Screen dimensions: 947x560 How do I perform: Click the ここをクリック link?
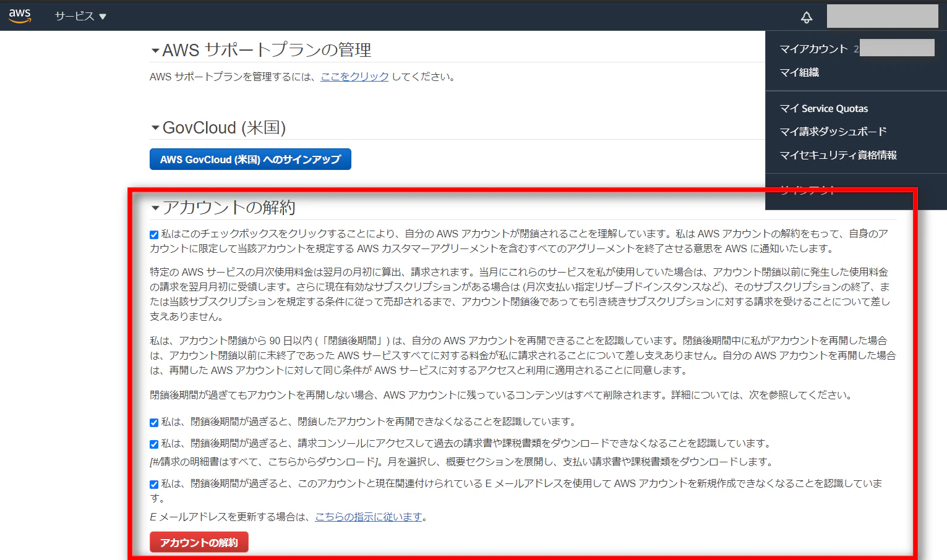[354, 77]
